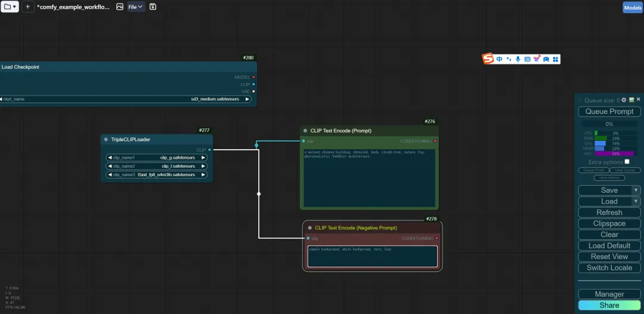The height and width of the screenshot is (314, 644).
Task: Add a new workflow tab with plus icon
Action: coord(27,7)
